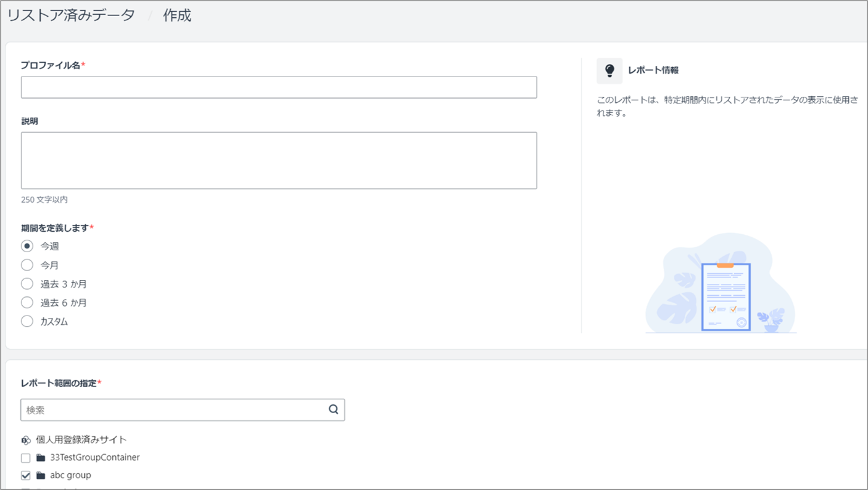Image resolution: width=868 pixels, height=490 pixels.
Task: Focus the プロファイル名 input field
Action: 279,87
